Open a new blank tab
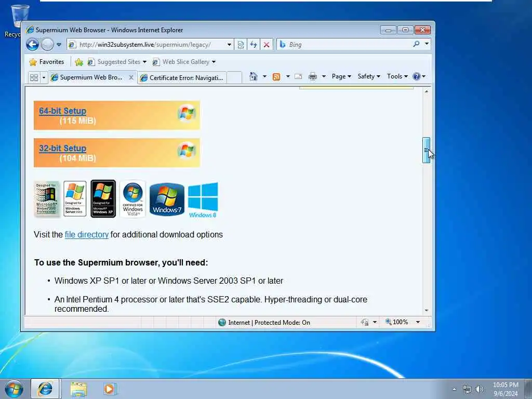 234,78
